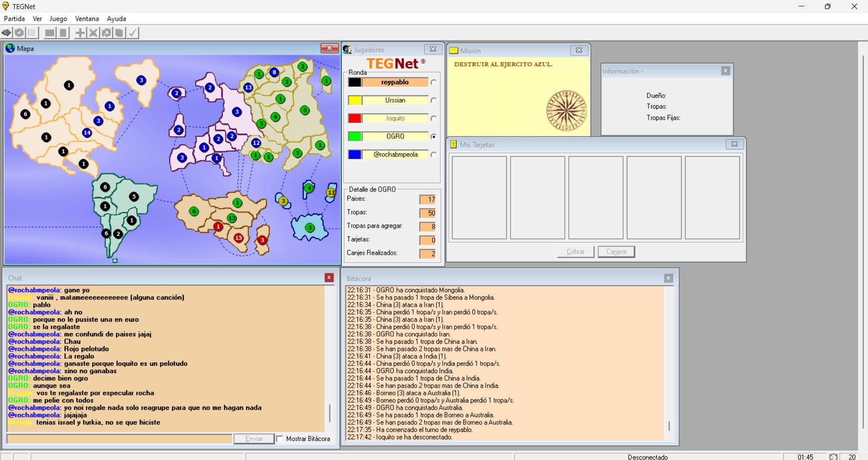Screen dimensions: 868x460
Task: Click the wide rectangle mission toolbar icon
Action: [50, 33]
